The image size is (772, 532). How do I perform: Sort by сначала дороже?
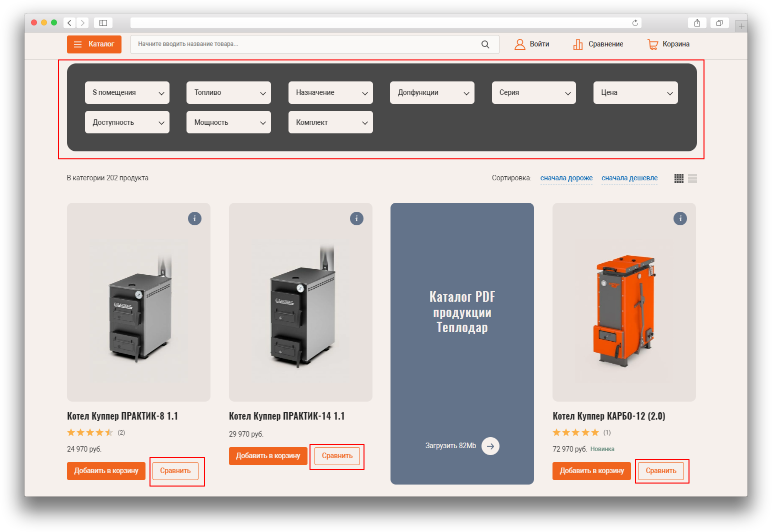566,178
